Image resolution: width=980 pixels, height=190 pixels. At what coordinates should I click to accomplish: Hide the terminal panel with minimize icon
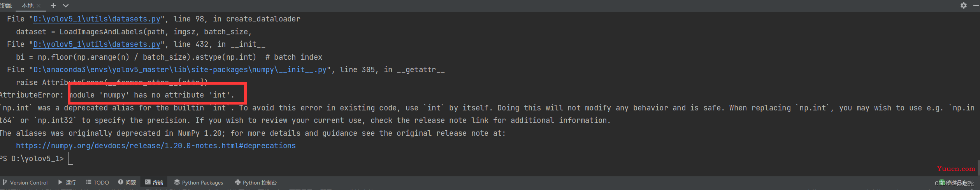click(976, 5)
